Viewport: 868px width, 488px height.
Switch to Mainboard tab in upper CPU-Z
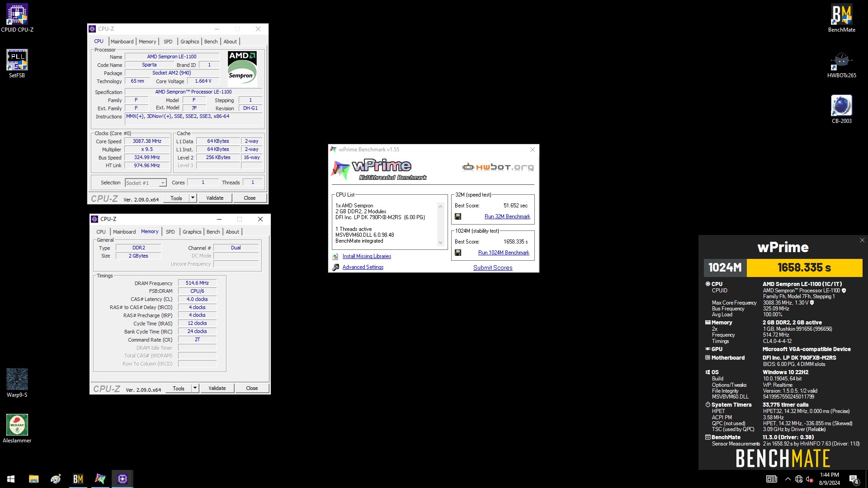pyautogui.click(x=122, y=42)
